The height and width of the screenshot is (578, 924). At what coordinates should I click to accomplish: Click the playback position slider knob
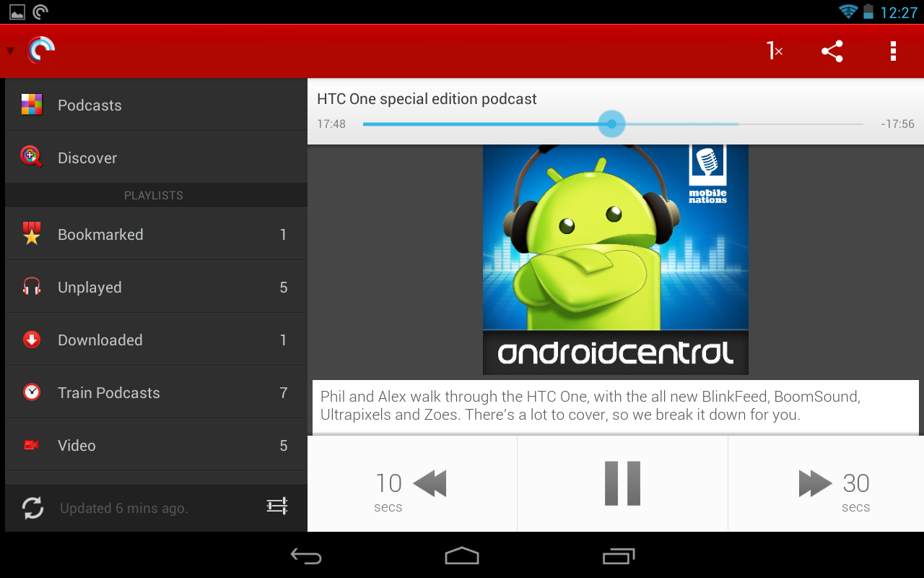pos(611,124)
